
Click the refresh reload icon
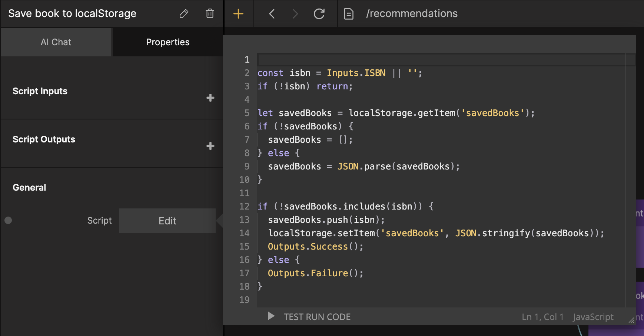point(319,14)
